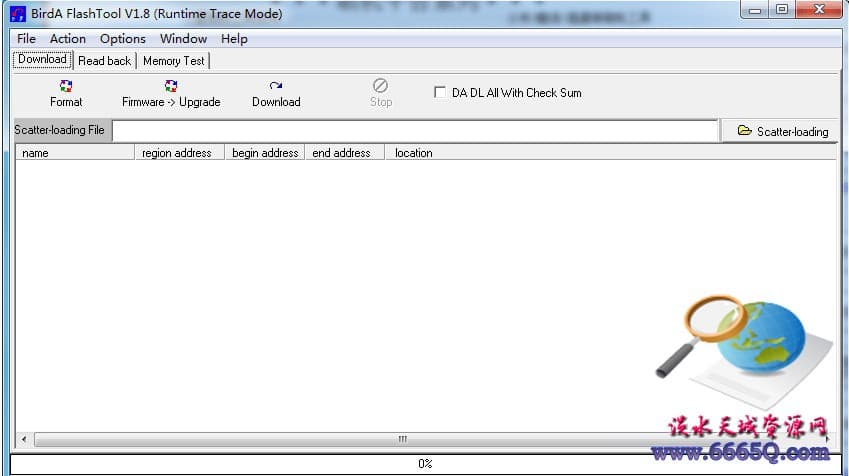Switch to the Download tab
Image resolution: width=849 pixels, height=476 pixels.
click(42, 59)
